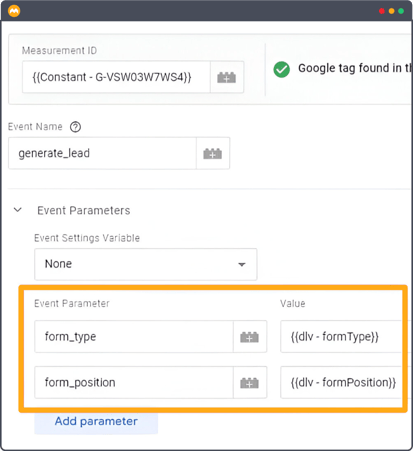Open the Event Settings Variable dropdown

(x=146, y=264)
